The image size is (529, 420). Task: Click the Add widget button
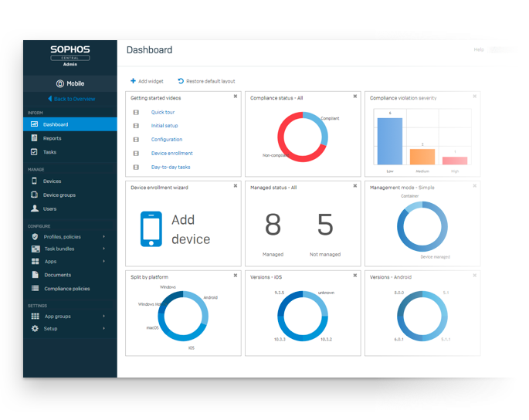pos(147,81)
